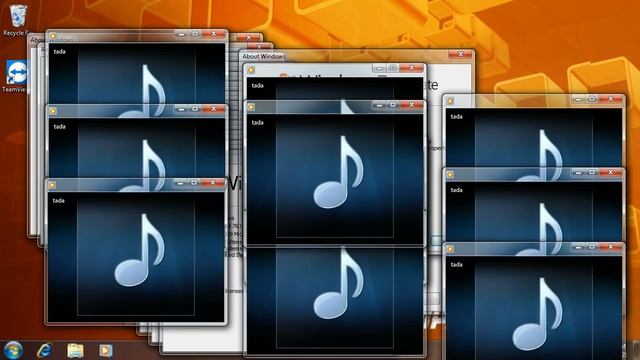Click title icon of rearmost right-stack player
Image resolution: width=640 pixels, height=360 pixels.
pos(450,101)
